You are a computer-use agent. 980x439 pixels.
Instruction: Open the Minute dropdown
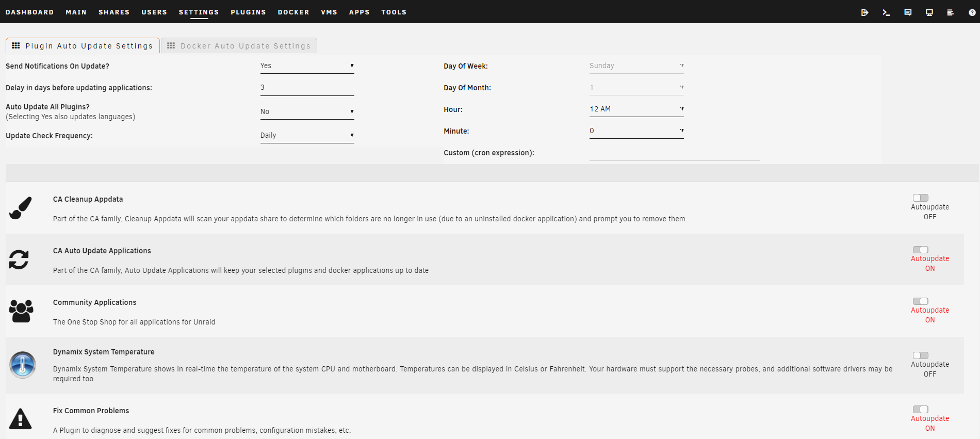[636, 131]
